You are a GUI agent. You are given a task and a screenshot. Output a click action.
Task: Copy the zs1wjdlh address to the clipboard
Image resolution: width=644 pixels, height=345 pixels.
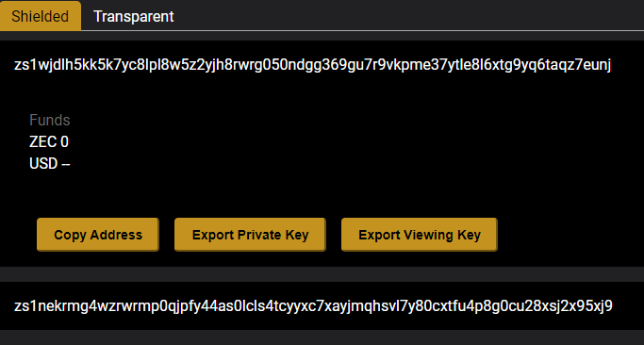(x=98, y=235)
